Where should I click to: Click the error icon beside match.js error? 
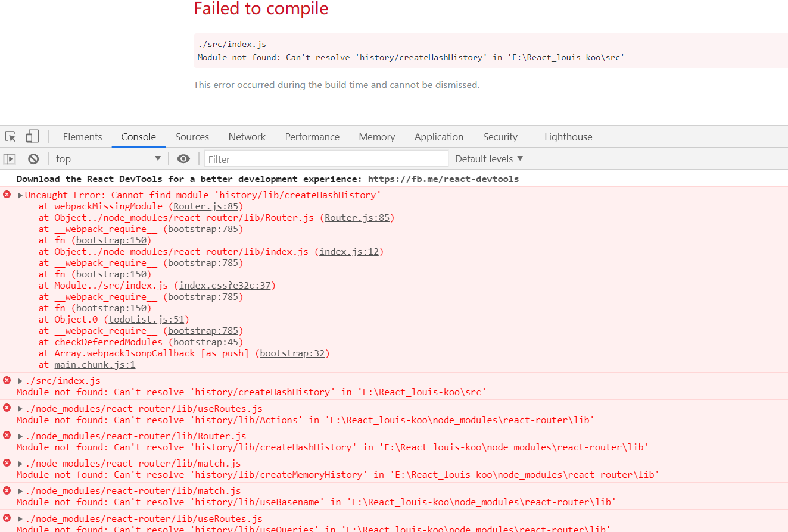coord(7,463)
